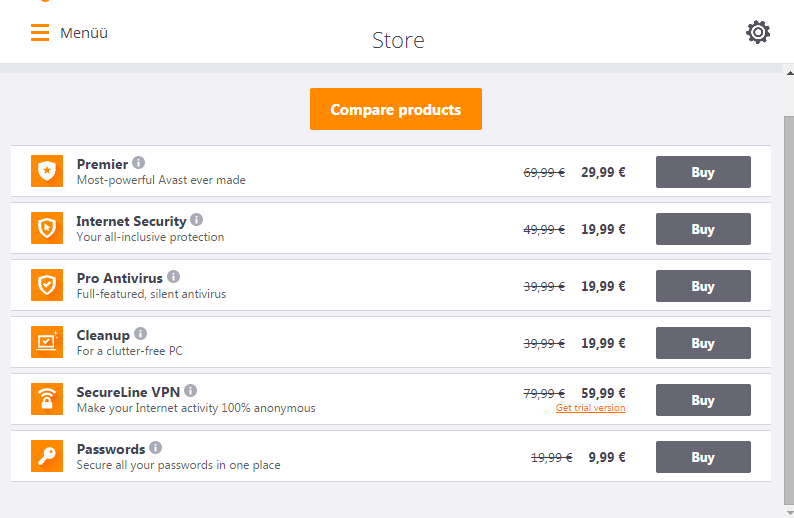794x518 pixels.
Task: Buy the Premier product
Action: [703, 172]
